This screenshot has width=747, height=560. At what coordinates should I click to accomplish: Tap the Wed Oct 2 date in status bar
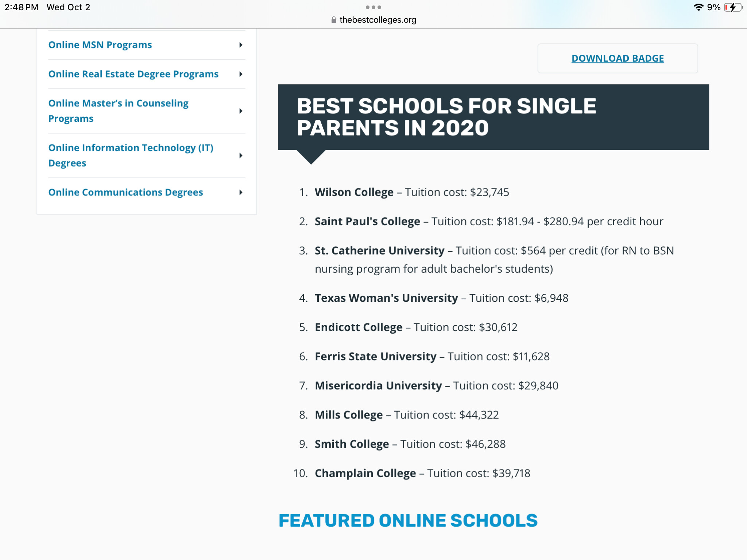click(68, 7)
